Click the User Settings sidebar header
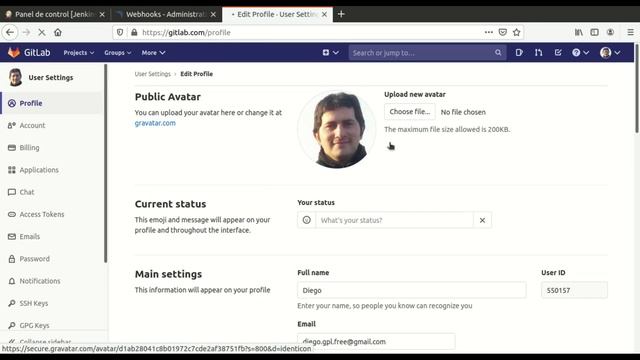Screen dimensions: 640x360 click(41, 77)
